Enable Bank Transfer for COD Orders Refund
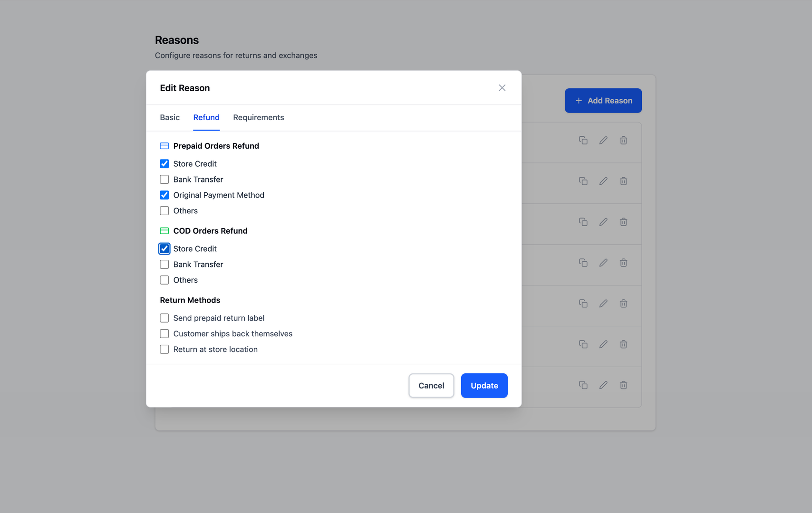The width and height of the screenshot is (812, 513). coord(164,264)
